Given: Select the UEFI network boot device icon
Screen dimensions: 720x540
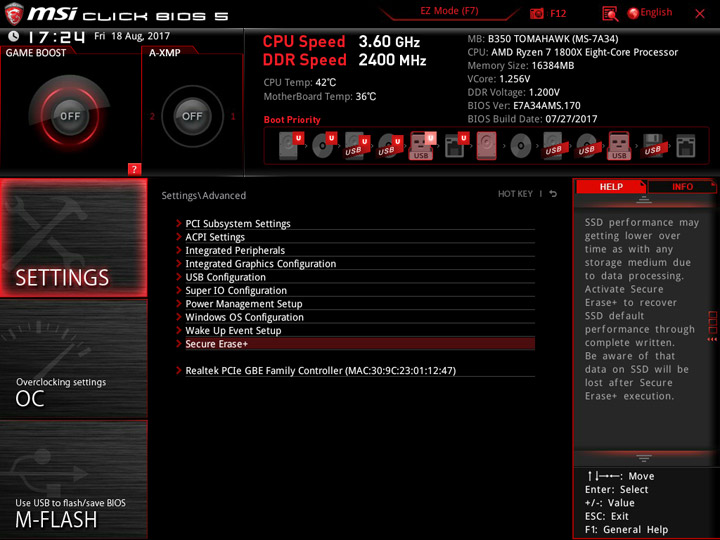Looking at the screenshot, I should pos(456,146).
